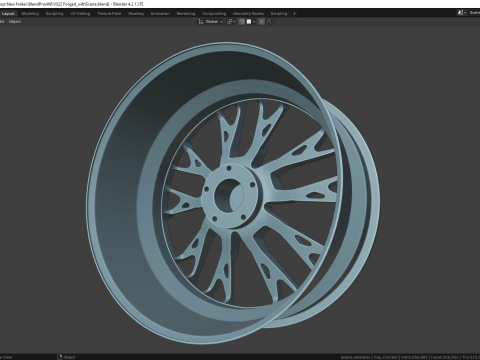Open the Scripting workspace tab
The image size is (480, 360).
[x=279, y=14]
